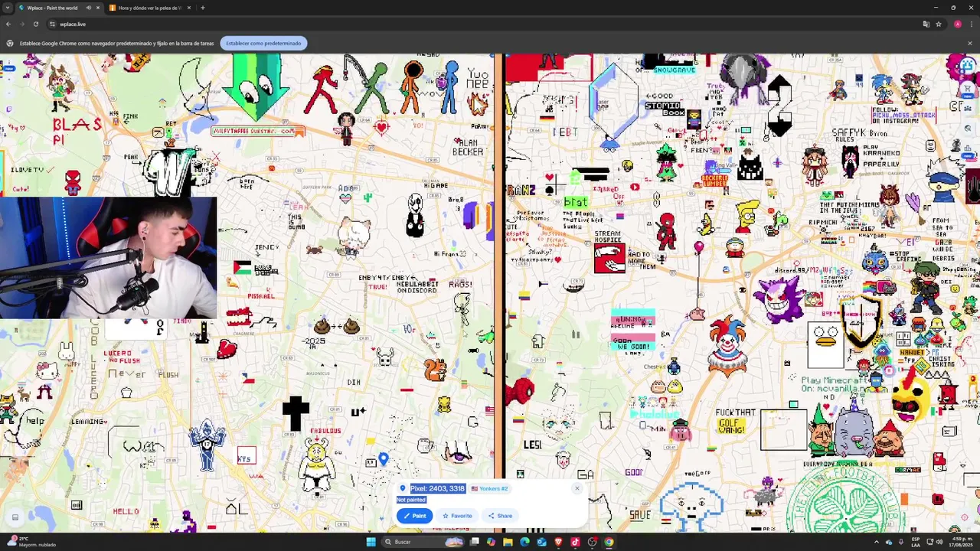View site information for wplace.live

(52, 24)
